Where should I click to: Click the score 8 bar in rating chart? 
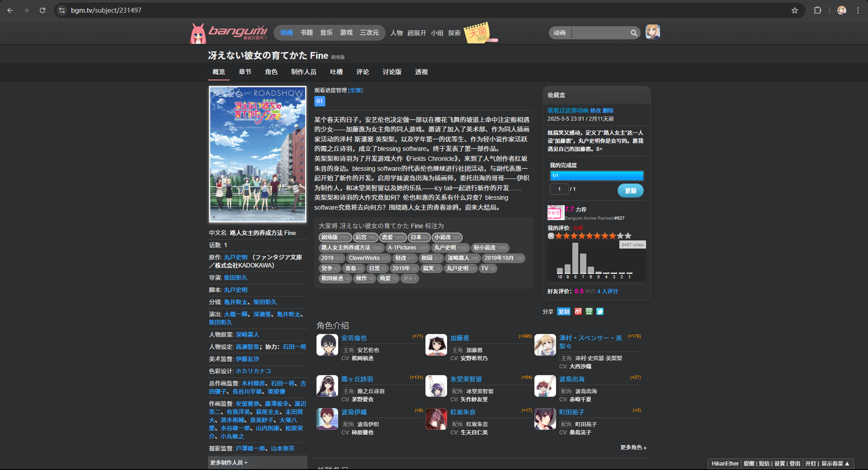pyautogui.click(x=575, y=258)
